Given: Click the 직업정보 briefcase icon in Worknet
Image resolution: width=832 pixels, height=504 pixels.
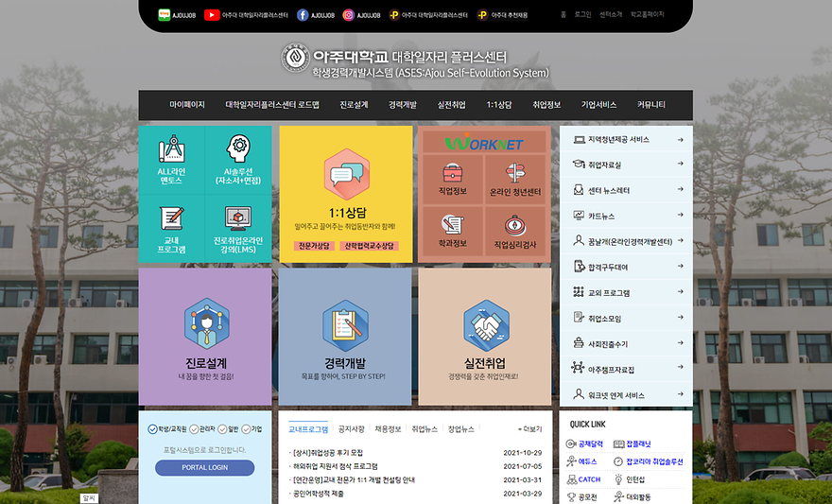Looking at the screenshot, I should [453, 173].
